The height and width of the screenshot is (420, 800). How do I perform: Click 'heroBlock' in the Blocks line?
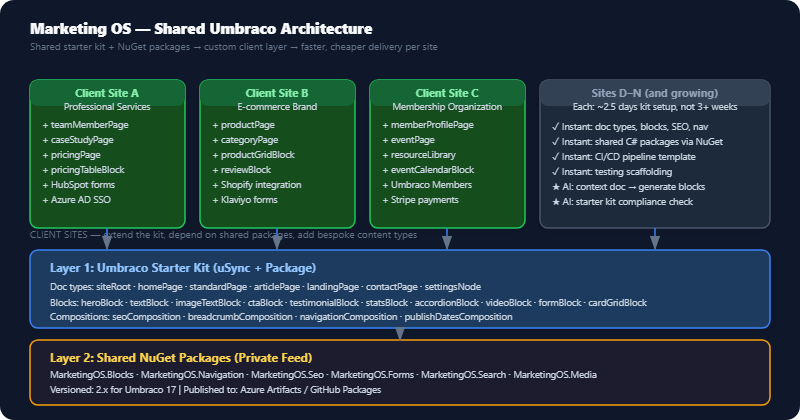102,303
